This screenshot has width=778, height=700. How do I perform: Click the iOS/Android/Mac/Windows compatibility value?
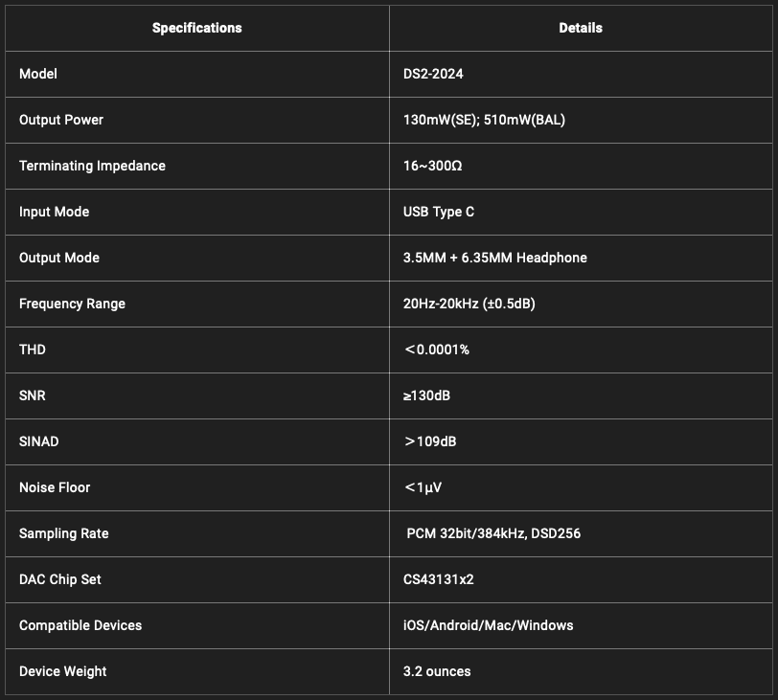pyautogui.click(x=489, y=625)
